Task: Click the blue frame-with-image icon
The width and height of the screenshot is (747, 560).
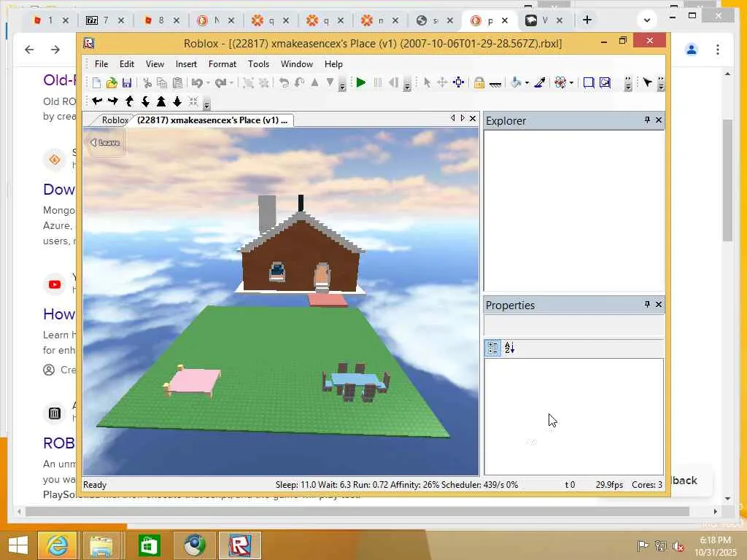Action: 605,83
